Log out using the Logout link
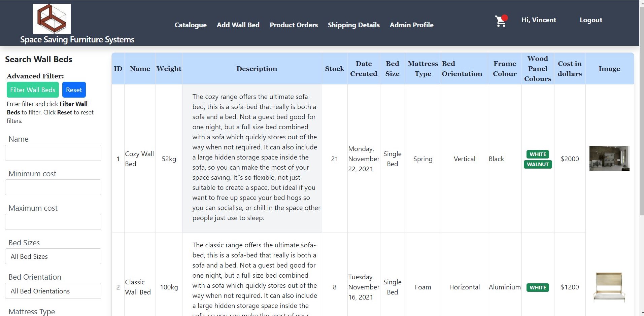644x316 pixels. (591, 20)
